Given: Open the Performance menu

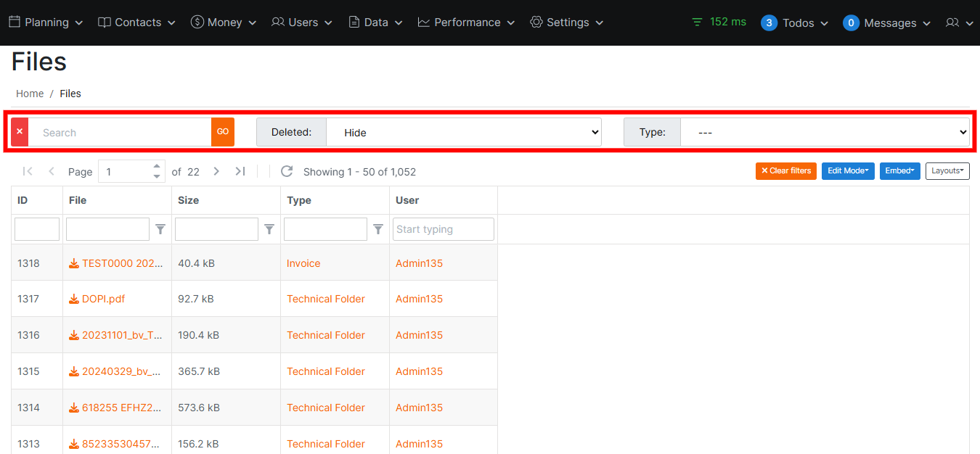Looking at the screenshot, I should point(466,22).
